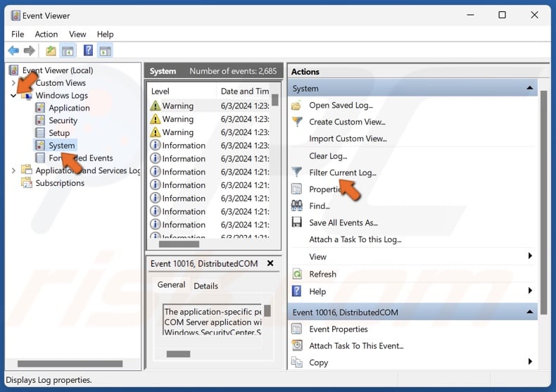Click the Save All Events floppy icon

tap(296, 222)
